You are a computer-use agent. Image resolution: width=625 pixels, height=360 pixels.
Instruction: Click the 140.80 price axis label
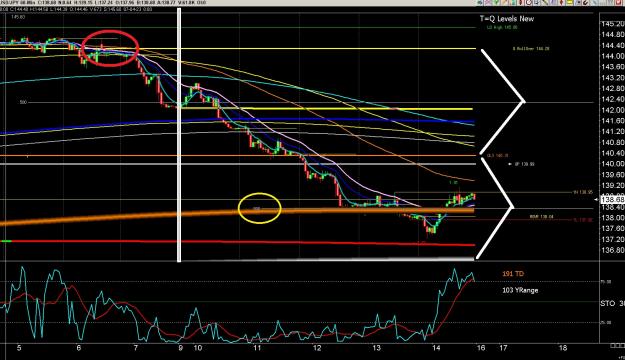[x=613, y=142]
